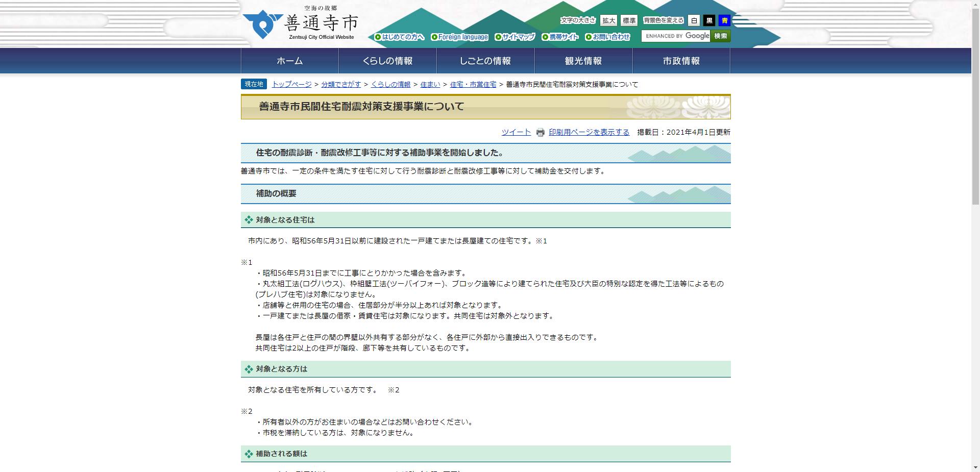Click the diamond icon beside 補助される額は
The height and width of the screenshot is (472, 980).
[x=249, y=453]
